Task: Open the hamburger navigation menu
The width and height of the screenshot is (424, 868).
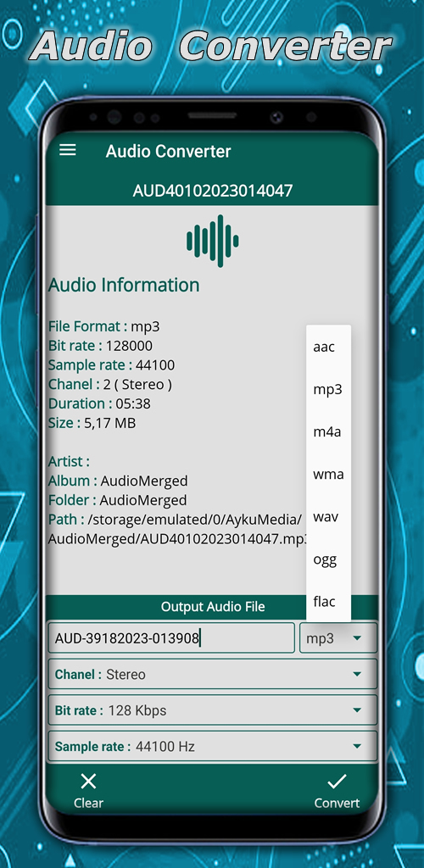Action: [x=68, y=150]
